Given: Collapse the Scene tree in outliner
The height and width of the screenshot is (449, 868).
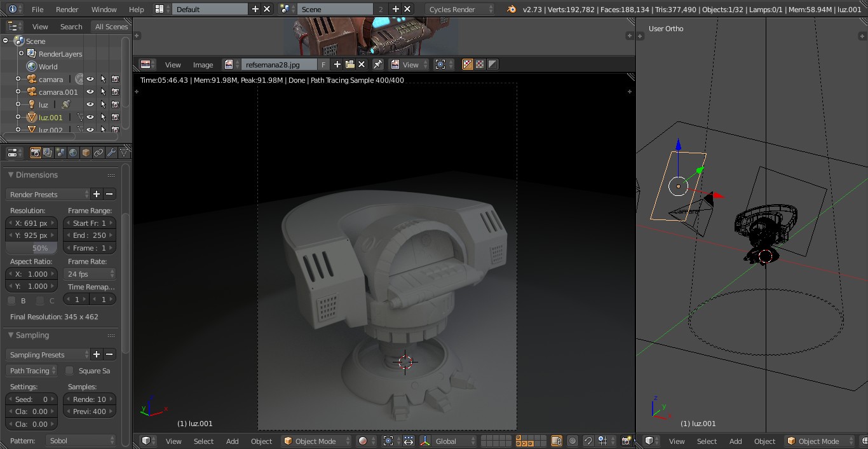Looking at the screenshot, I should (x=6, y=41).
